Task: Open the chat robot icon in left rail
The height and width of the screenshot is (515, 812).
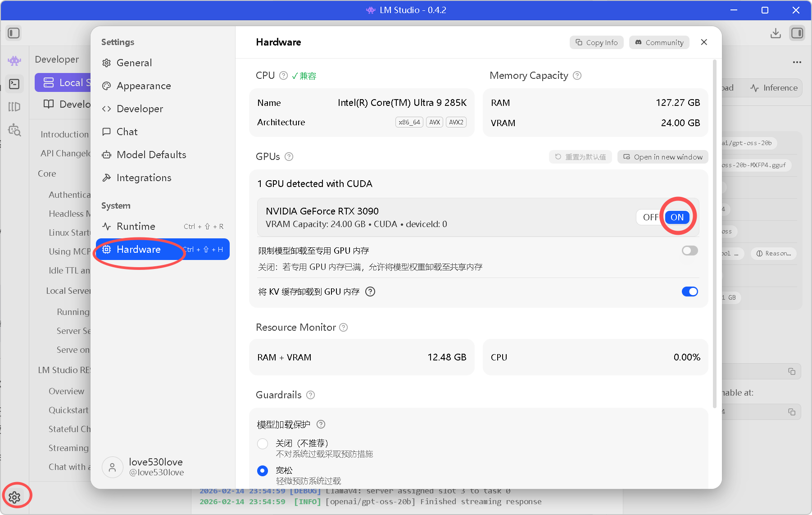Action: (14, 60)
